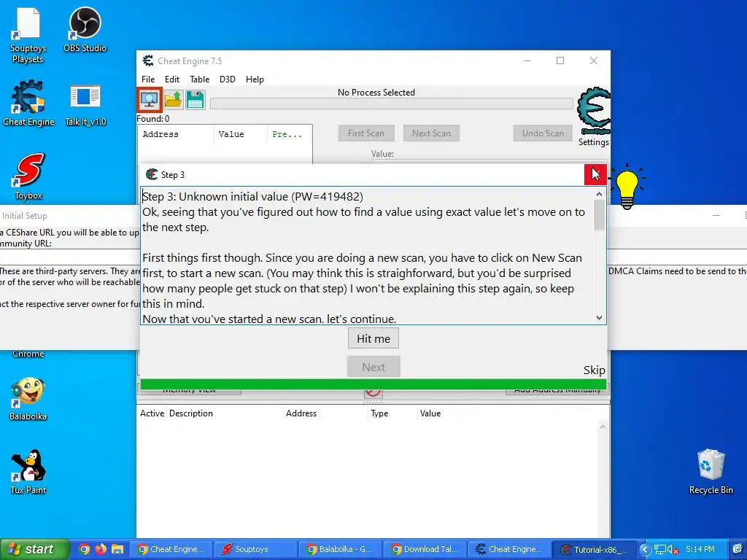
Task: Switch to Download Tal... taskbar item
Action: [x=425, y=549]
